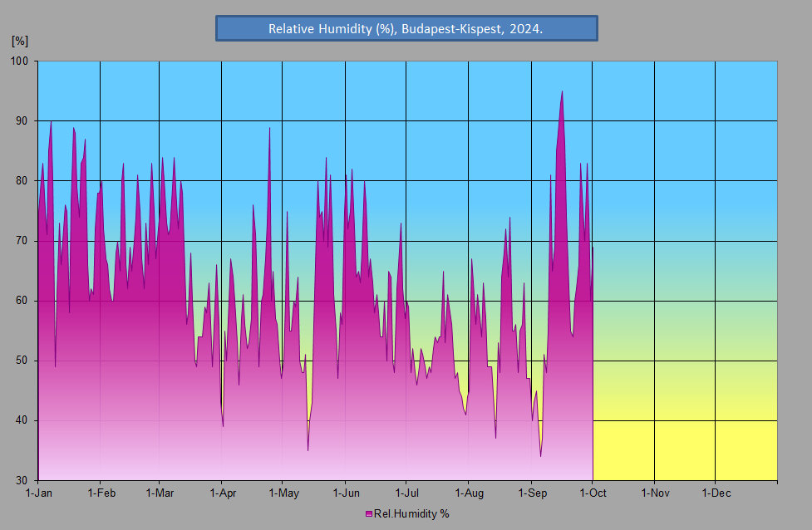Click the Rel.Humidity % legend label
This screenshot has width=812, height=530.
click(x=411, y=514)
